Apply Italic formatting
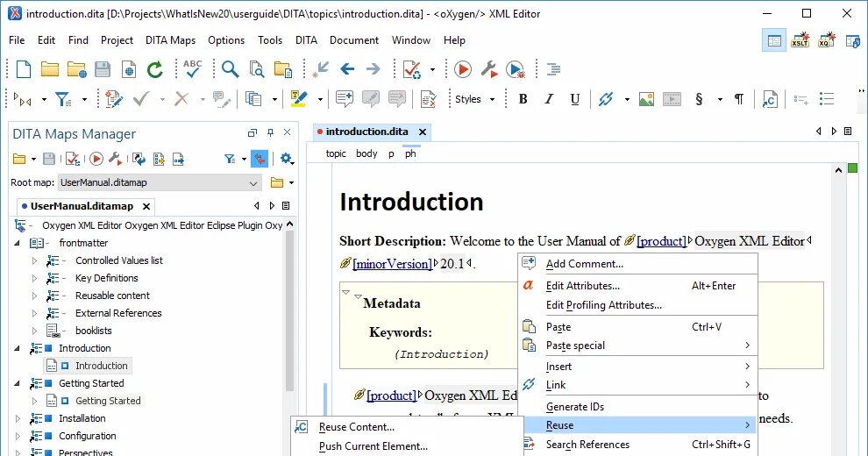 [x=549, y=99]
